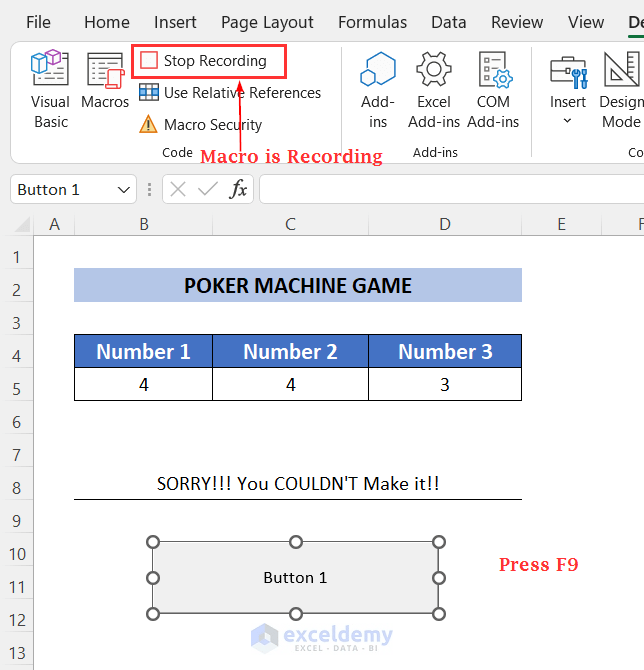The width and height of the screenshot is (644, 670).
Task: Click the Select All corner triangle
Action: pos(21,224)
